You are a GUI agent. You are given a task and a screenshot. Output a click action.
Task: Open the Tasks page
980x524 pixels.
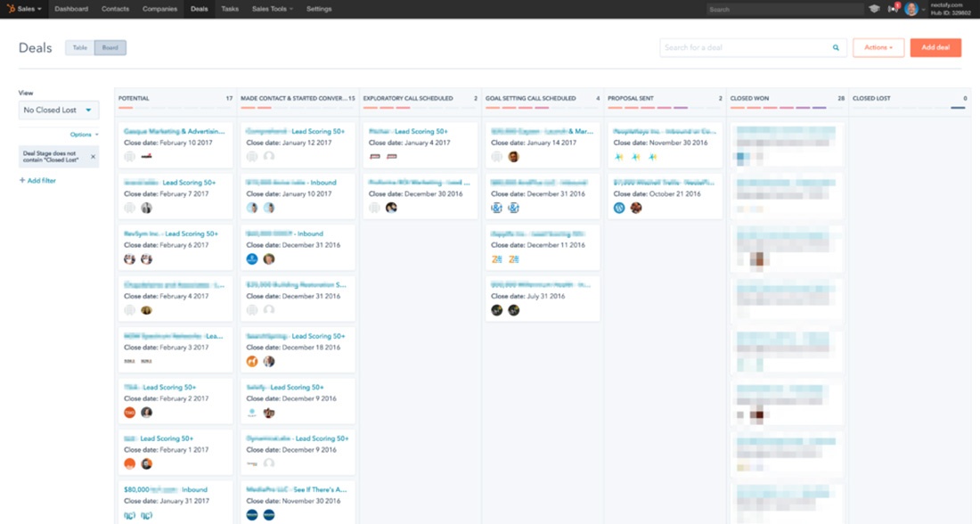click(230, 9)
